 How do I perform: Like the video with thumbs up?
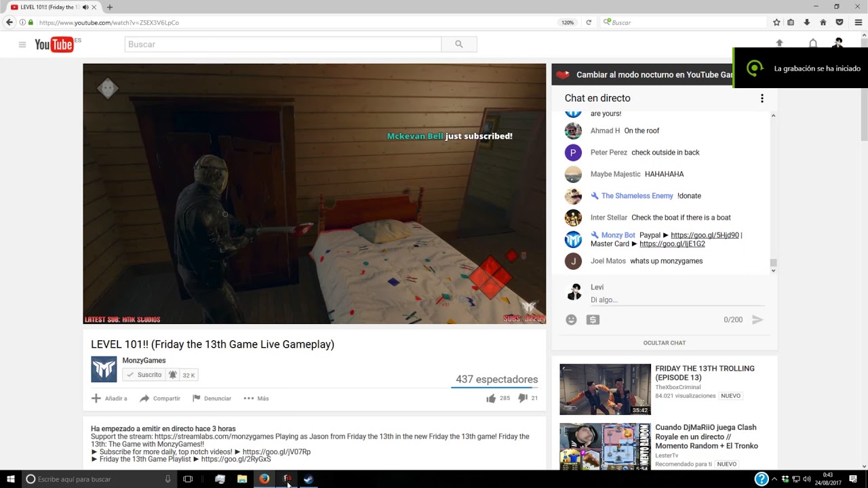coord(491,398)
